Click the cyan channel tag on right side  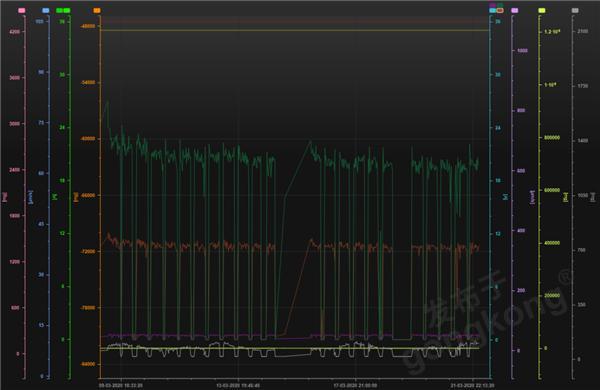tap(493, 11)
